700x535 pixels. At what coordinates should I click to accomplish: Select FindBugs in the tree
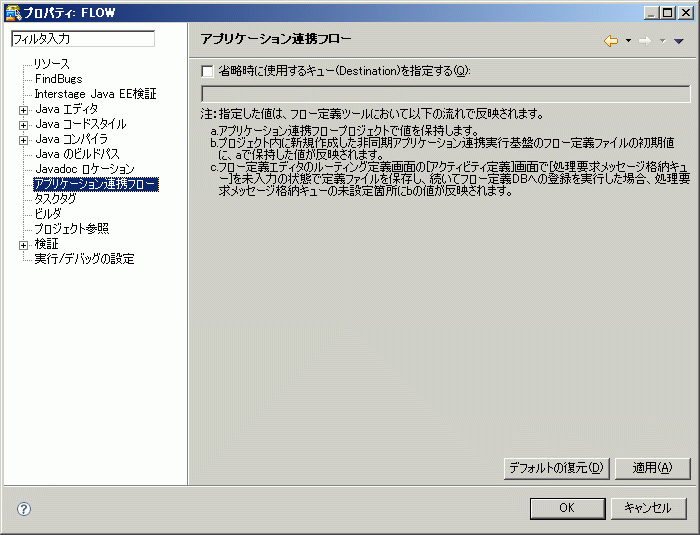click(x=58, y=79)
